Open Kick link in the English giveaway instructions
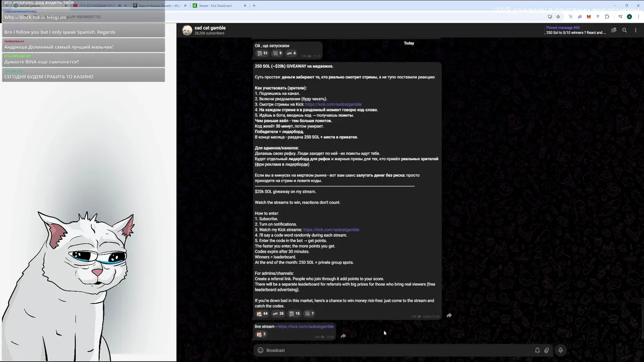The image size is (644, 362). pos(331,230)
